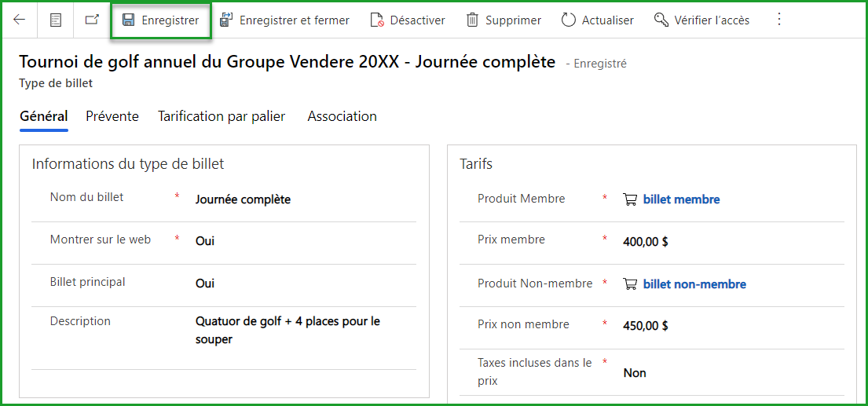Click the back arrow icon
The height and width of the screenshot is (406, 868).
[20, 20]
